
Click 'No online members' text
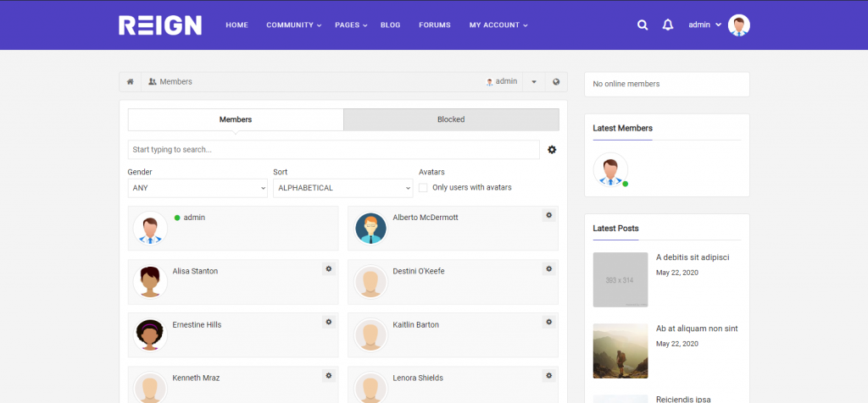point(626,84)
